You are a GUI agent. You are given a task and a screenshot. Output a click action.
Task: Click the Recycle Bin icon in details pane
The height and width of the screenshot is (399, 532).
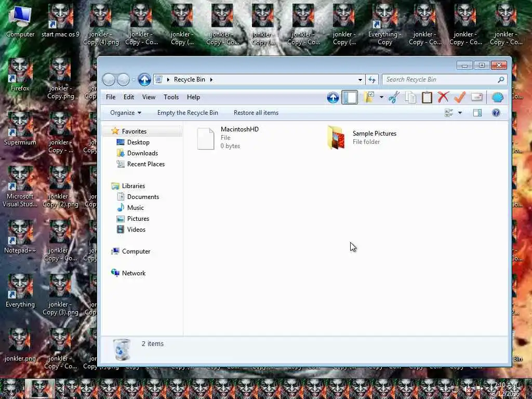pyautogui.click(x=122, y=349)
